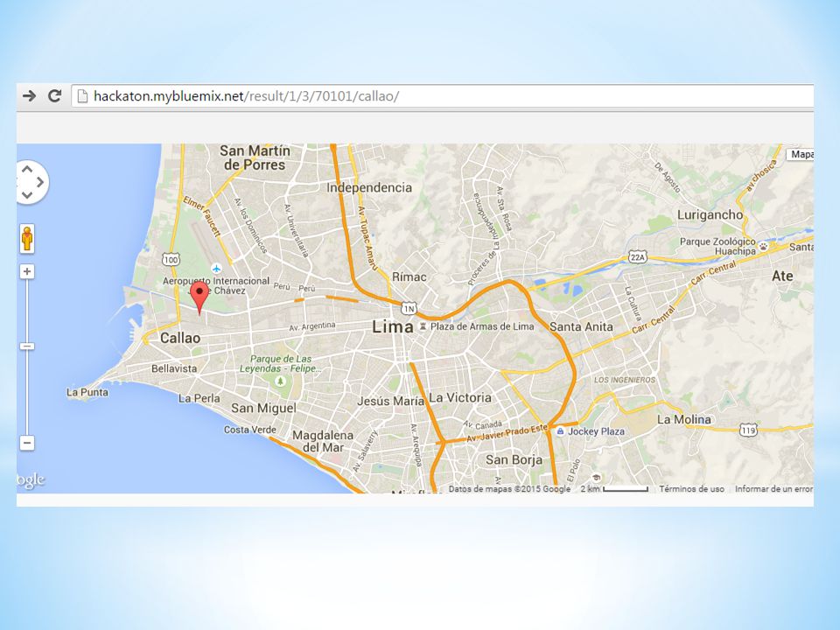Screen dimensions: 840x630
Task: Click the LOS INGENIEROS label
Action: (625, 380)
